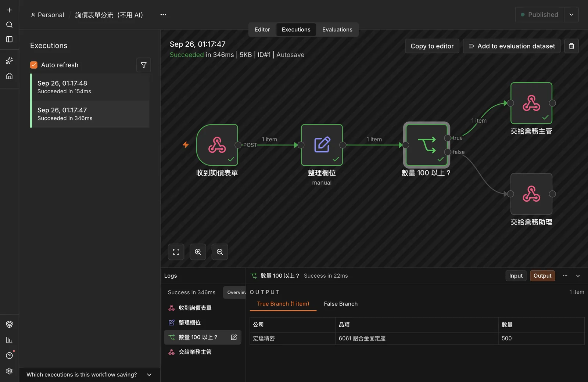Expand 'Which executions is this workflow saving?'
588x382 pixels.
[x=89, y=375]
